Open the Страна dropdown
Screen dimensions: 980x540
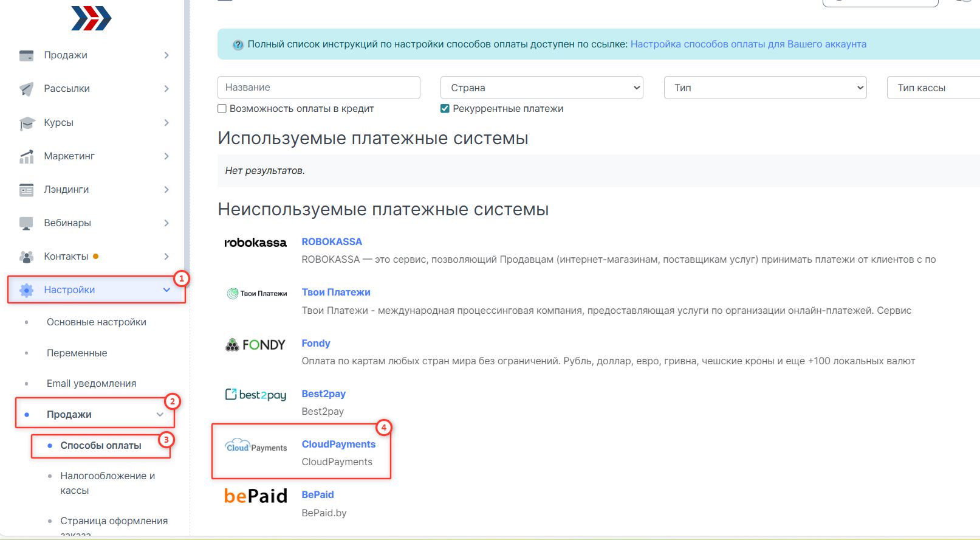(x=541, y=88)
